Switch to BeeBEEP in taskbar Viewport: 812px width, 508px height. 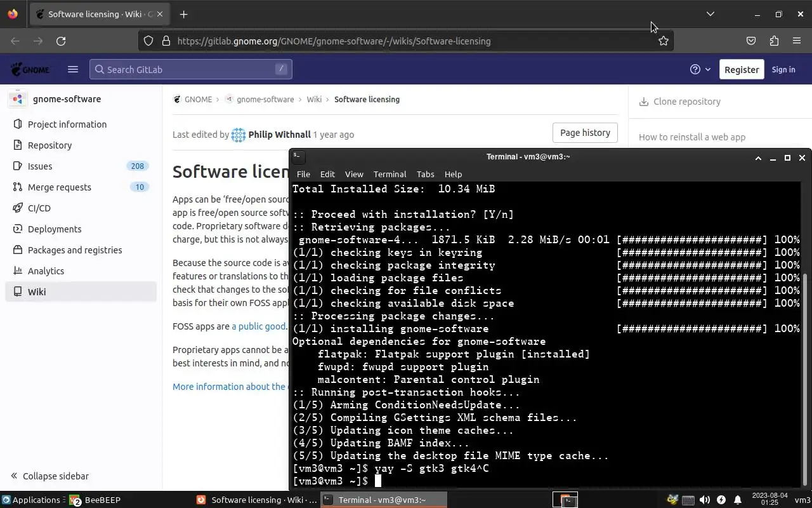coord(95,500)
